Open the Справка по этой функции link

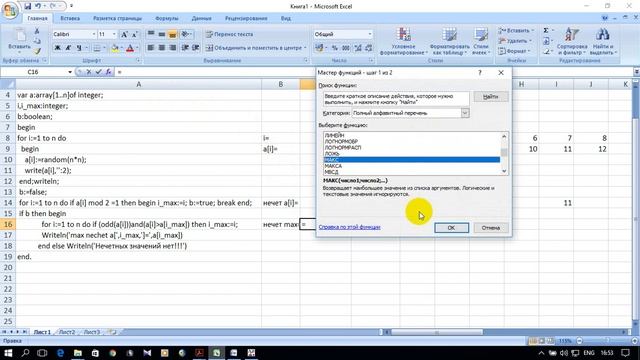(350, 227)
